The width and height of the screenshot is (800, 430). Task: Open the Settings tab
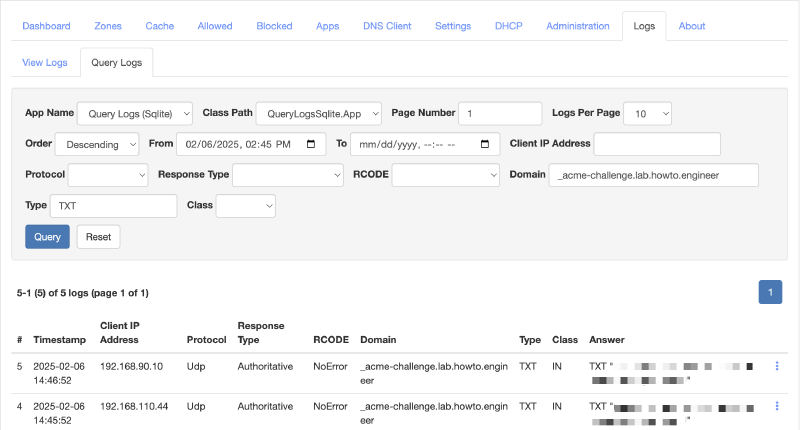pos(453,26)
